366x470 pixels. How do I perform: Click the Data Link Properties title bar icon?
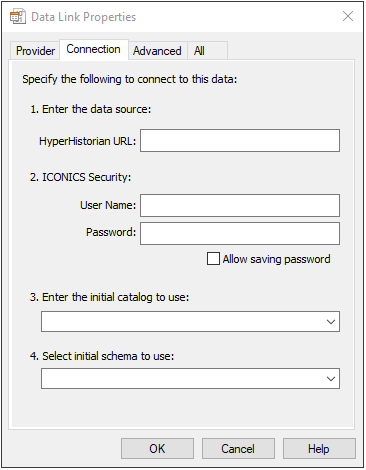click(17, 17)
